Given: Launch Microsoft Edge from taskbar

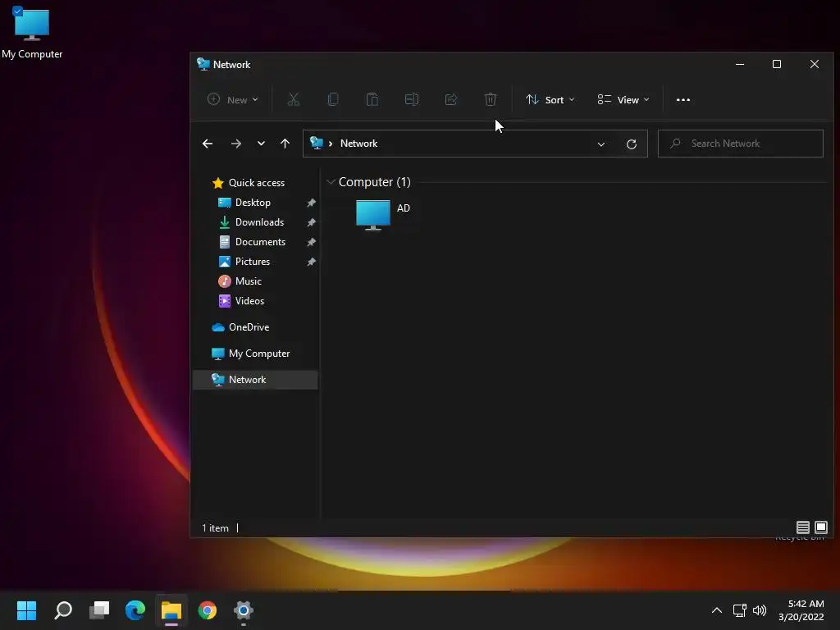Looking at the screenshot, I should [135, 610].
